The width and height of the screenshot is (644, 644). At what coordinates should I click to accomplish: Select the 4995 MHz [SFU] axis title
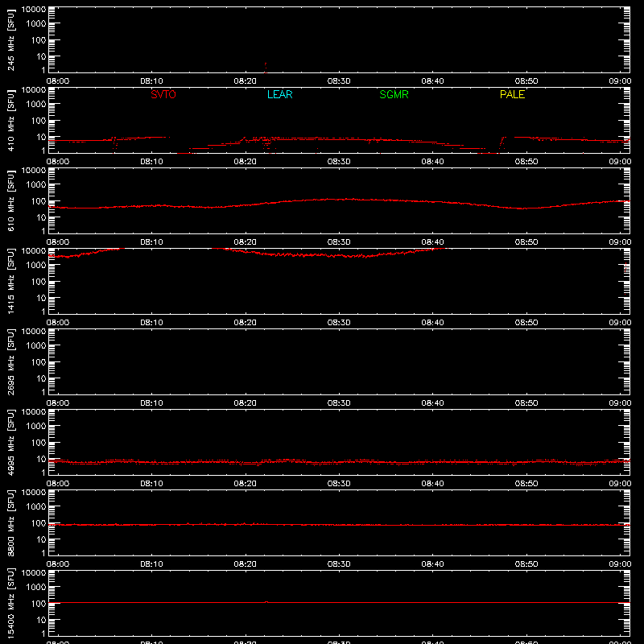(x=10, y=442)
